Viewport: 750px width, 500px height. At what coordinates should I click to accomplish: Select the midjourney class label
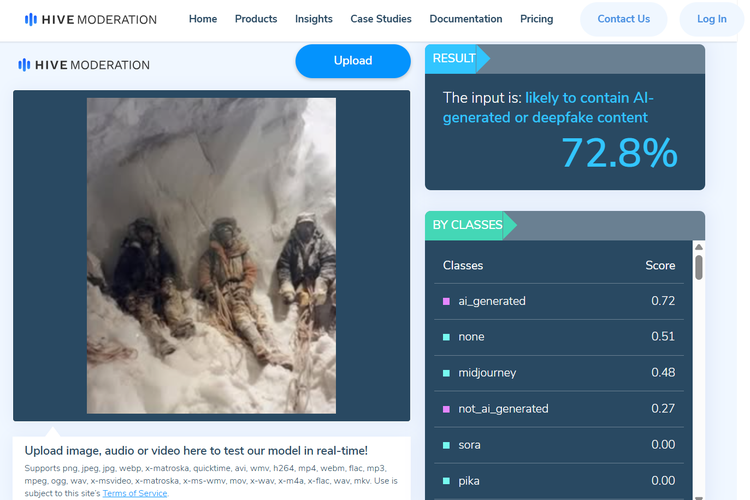(x=487, y=373)
